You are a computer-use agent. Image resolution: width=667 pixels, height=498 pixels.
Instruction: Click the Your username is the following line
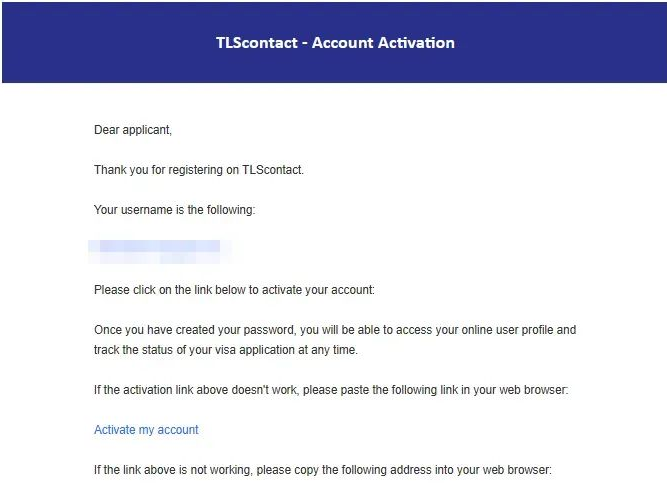click(x=174, y=210)
